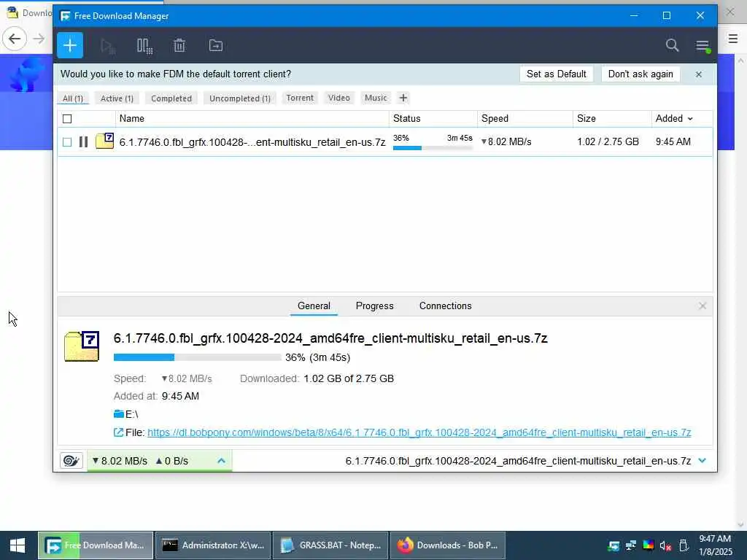This screenshot has height=560, width=747.
Task: Switch to Downloads Firefox taskbar button
Action: click(x=448, y=545)
